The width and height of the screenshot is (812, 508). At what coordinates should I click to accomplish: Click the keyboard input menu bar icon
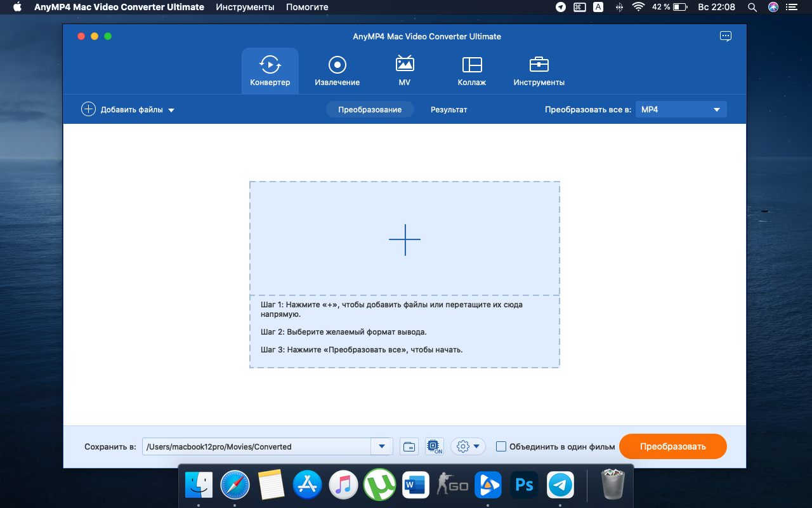pyautogui.click(x=579, y=7)
